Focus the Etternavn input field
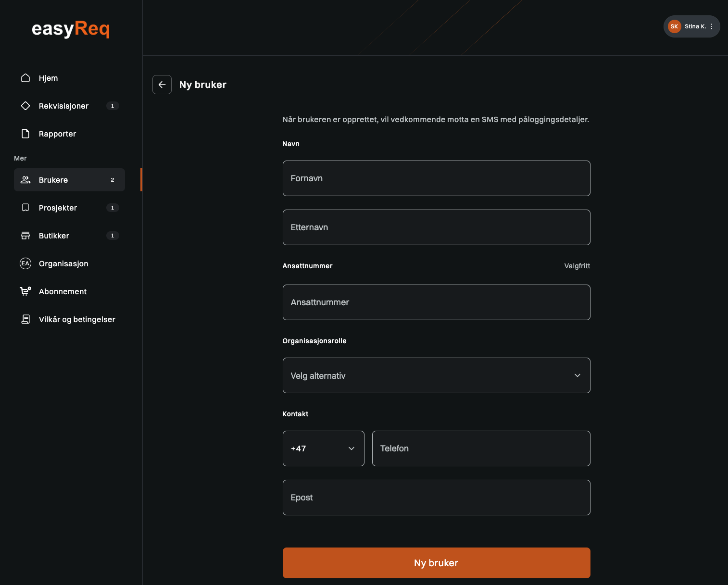 pyautogui.click(x=437, y=227)
